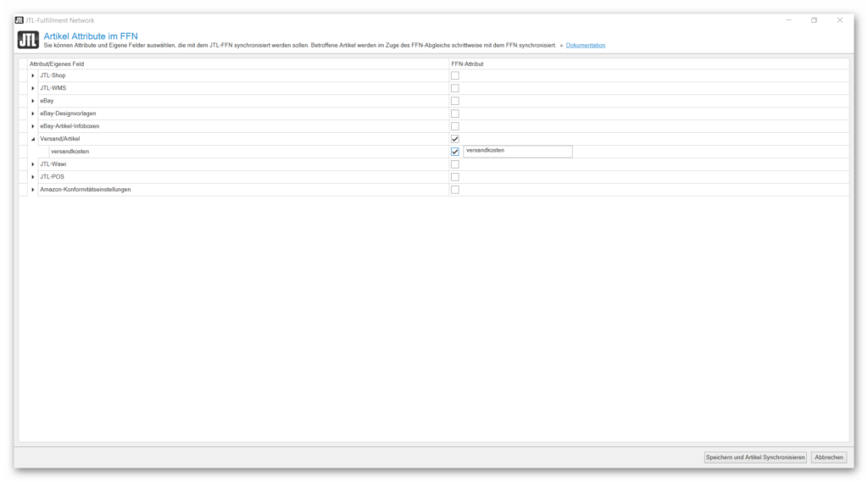This screenshot has width=868, height=482.
Task: Select the versandkosten row in the tree
Action: pos(70,152)
